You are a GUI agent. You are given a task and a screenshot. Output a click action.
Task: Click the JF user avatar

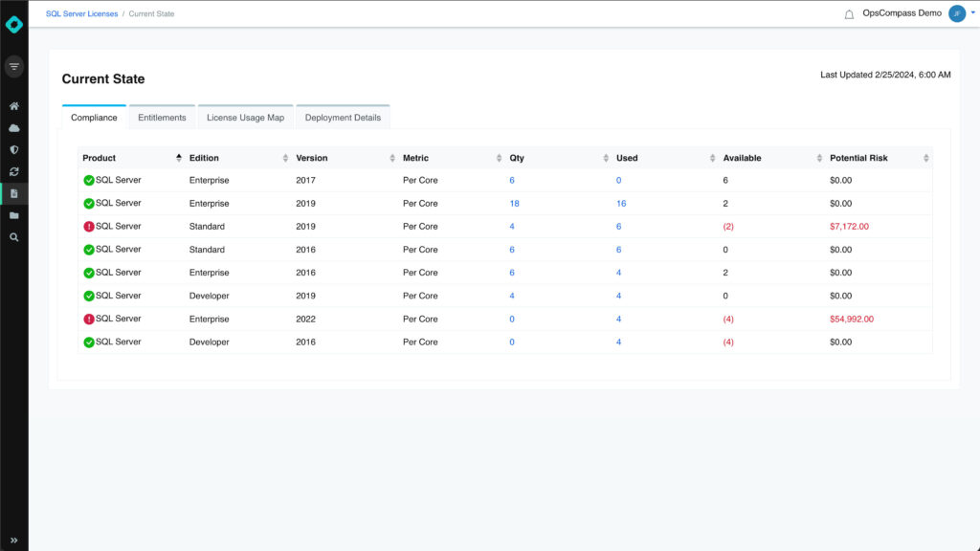click(x=957, y=13)
